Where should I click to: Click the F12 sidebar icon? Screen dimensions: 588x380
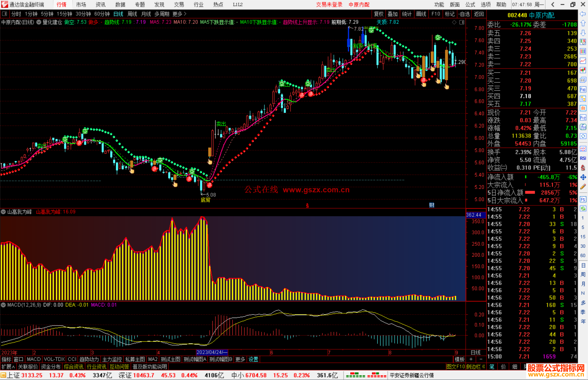pos(583,118)
